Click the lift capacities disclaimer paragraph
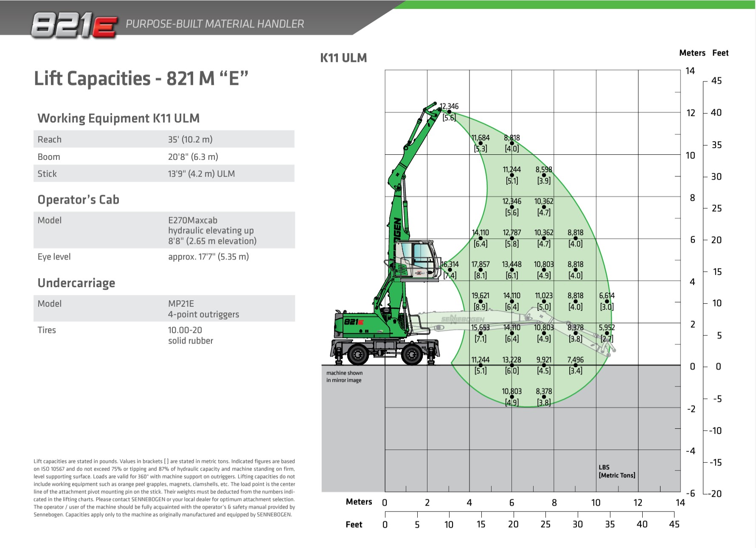 (164, 488)
